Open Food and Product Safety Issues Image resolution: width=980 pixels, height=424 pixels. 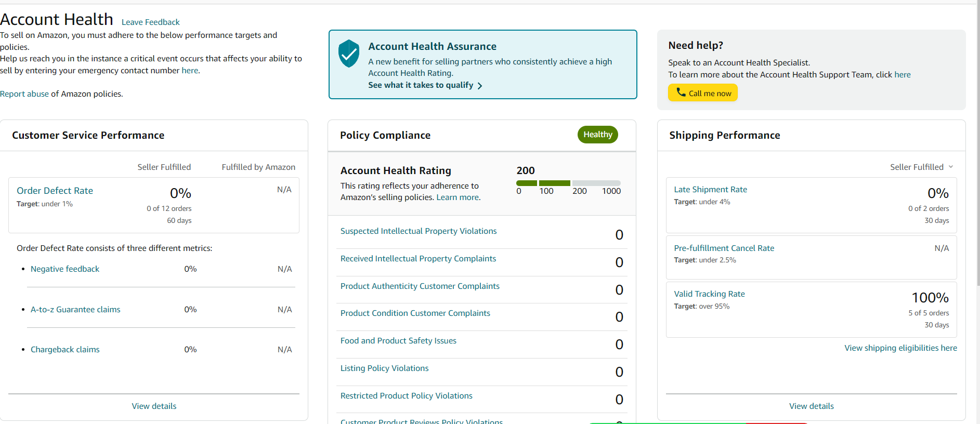click(x=398, y=341)
